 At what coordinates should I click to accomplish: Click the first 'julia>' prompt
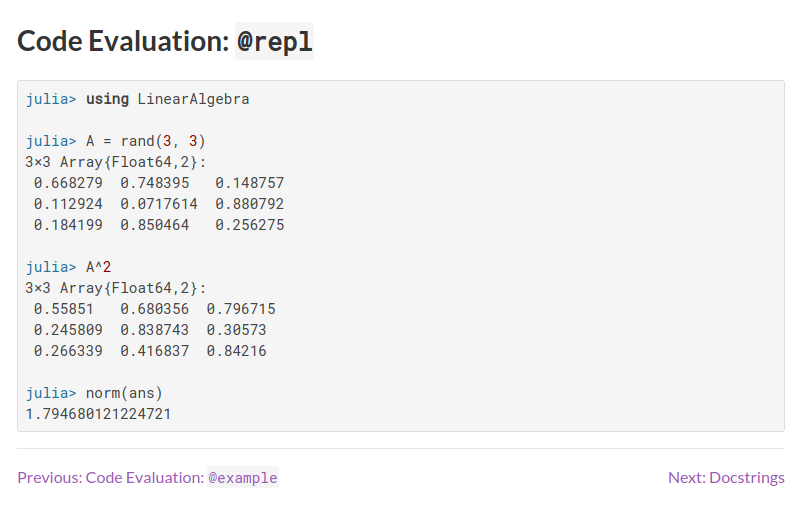coord(51,99)
